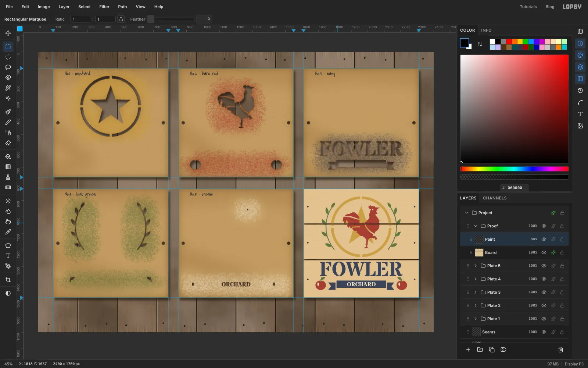Image resolution: width=588 pixels, height=368 pixels.
Task: Select the Magic Wand tool
Action: click(x=8, y=88)
